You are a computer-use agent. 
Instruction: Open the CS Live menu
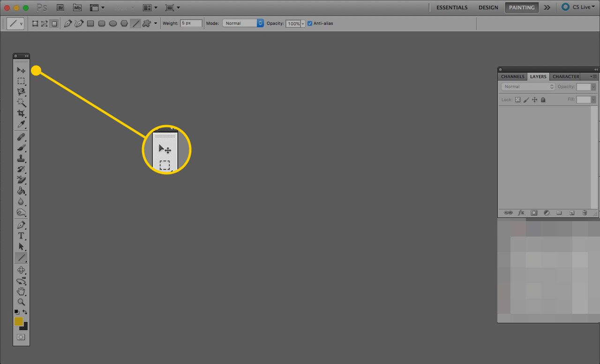[578, 7]
